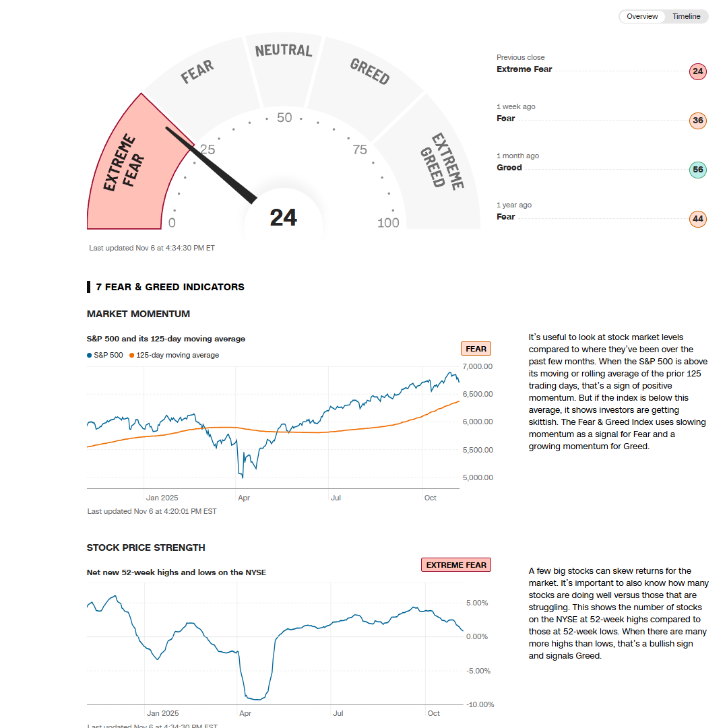Image resolution: width=727 pixels, height=728 pixels.
Task: Click the 1 year ago score badge 44
Action: click(698, 219)
